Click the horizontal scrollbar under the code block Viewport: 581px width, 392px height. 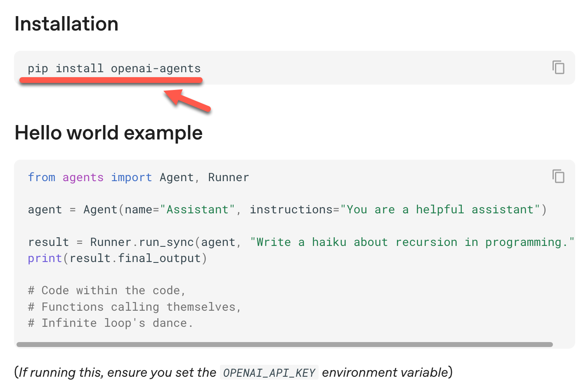pyautogui.click(x=284, y=345)
